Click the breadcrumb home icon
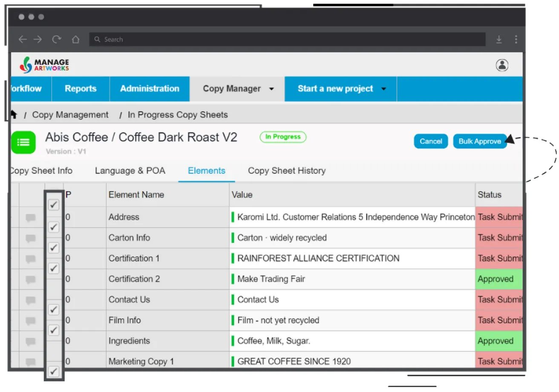Image resolution: width=559 pixels, height=392 pixels. (x=13, y=114)
